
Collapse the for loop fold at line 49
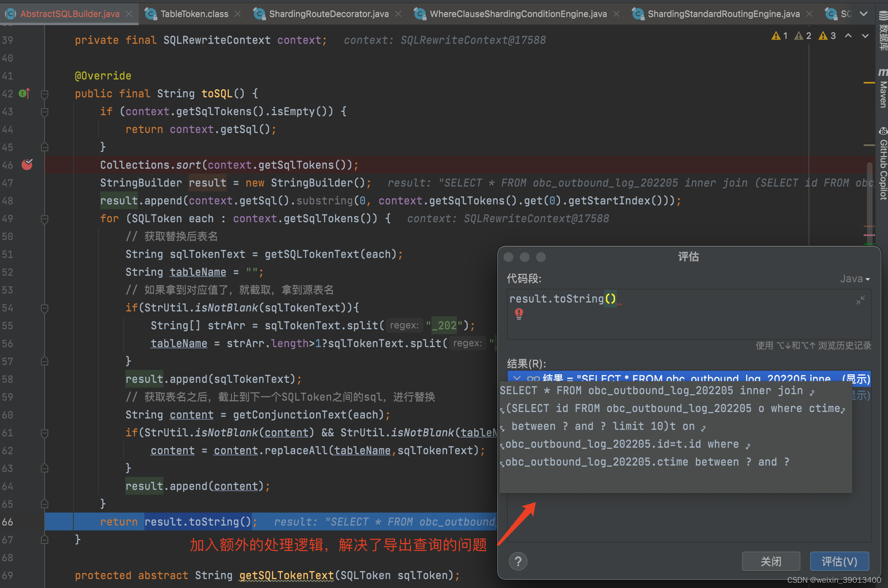(x=45, y=219)
